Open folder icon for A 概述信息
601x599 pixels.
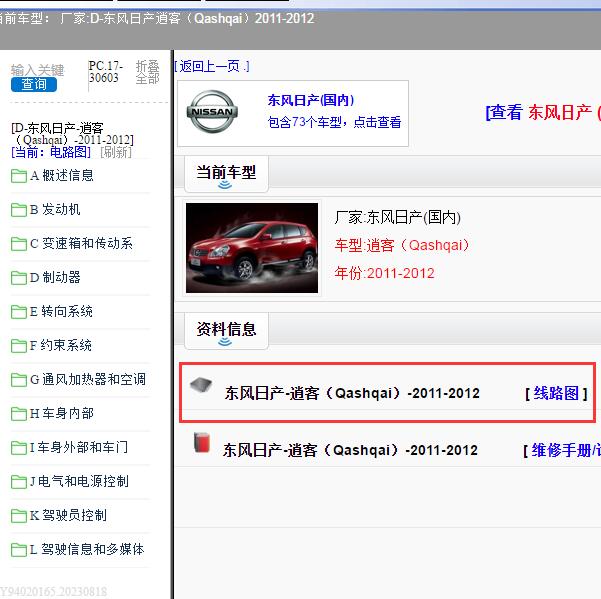[19, 176]
